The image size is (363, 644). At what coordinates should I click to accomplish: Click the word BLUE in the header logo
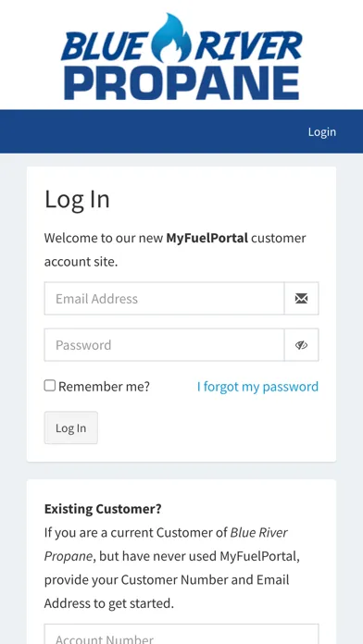tap(105, 45)
